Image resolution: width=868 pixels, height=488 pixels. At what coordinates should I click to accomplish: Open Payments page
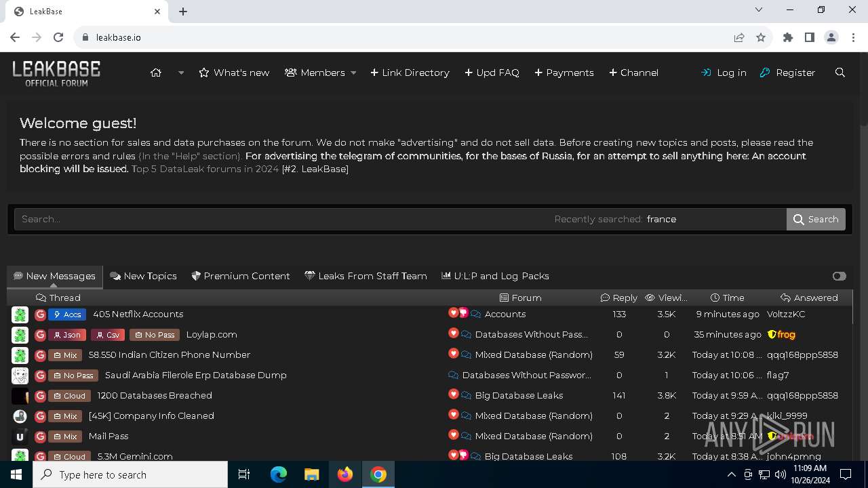tap(564, 73)
